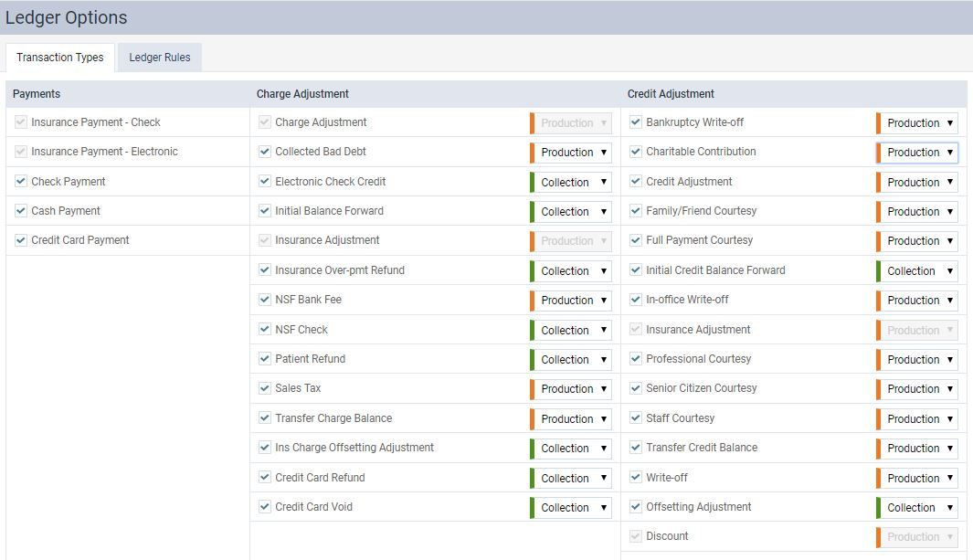Open the Initial Credit Balance Forward dropdown
Viewport: 973px width, 560px height.
coord(918,271)
